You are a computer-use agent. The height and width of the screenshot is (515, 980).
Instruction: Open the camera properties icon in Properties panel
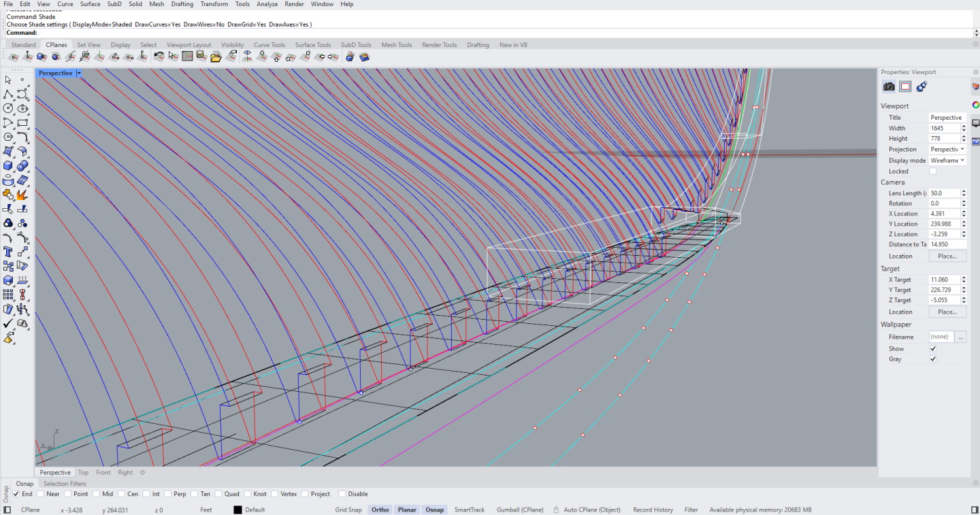[889, 86]
